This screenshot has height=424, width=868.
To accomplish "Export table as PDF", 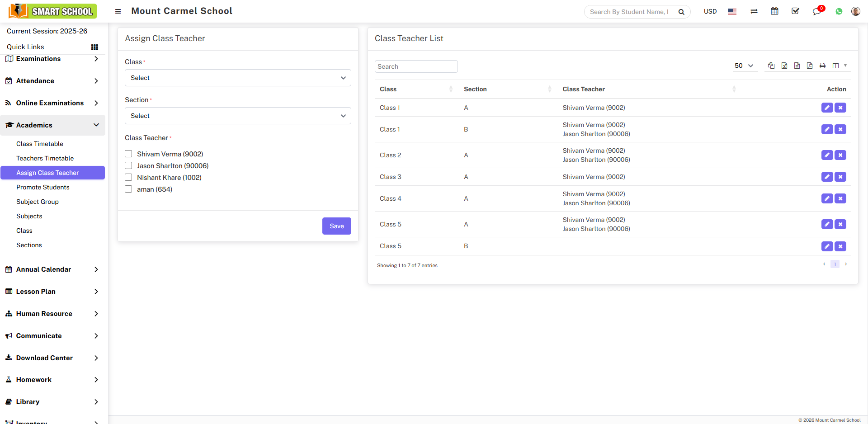I will [810, 66].
